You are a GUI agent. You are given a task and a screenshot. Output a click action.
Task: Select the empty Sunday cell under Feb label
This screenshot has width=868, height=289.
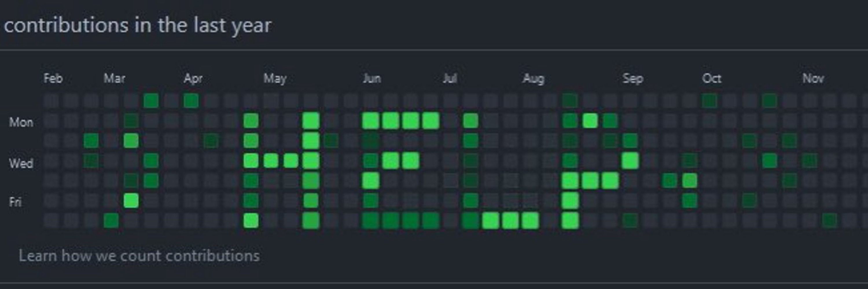51,101
